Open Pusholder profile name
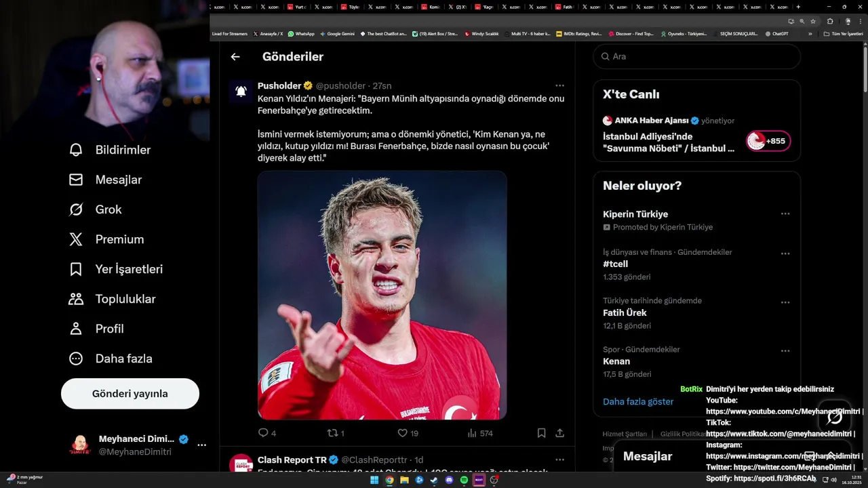Image resolution: width=868 pixels, height=488 pixels. tap(279, 86)
